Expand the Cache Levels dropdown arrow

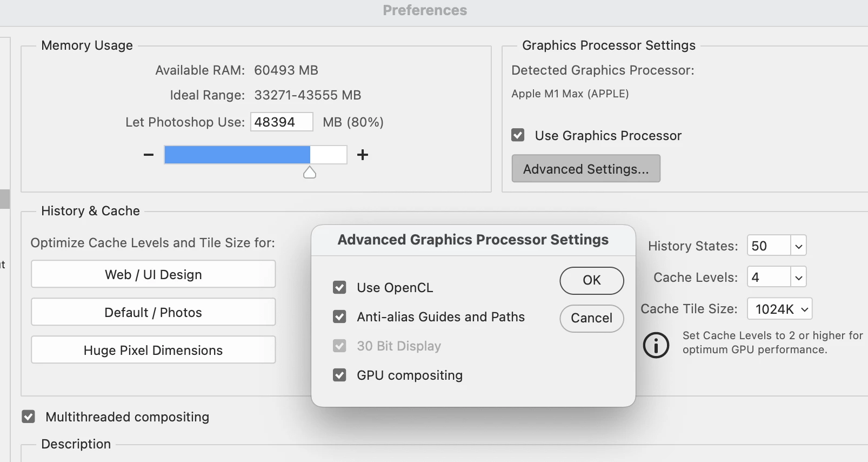pos(798,278)
